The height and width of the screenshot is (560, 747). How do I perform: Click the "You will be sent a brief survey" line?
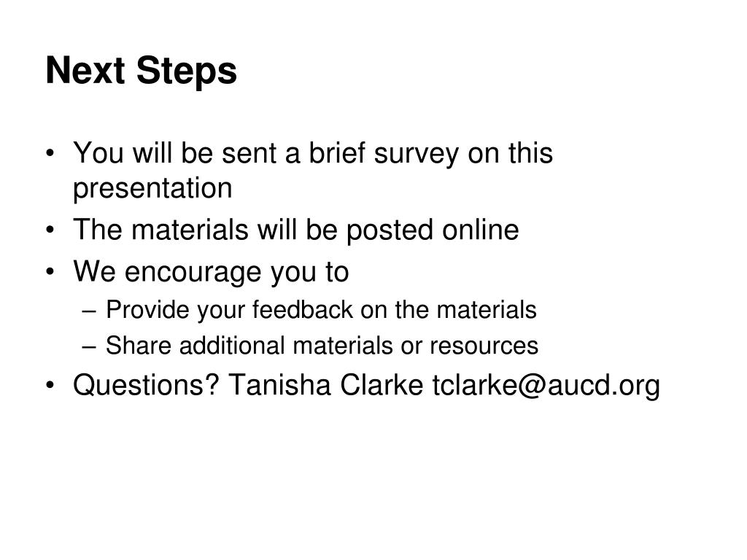313,153
